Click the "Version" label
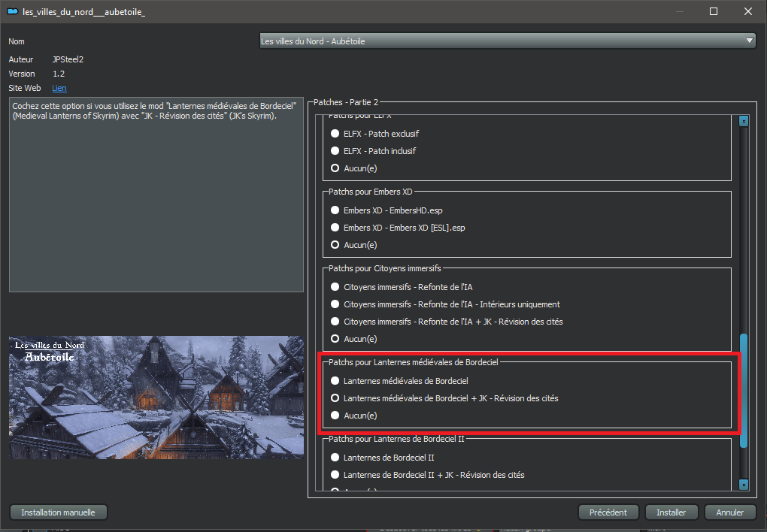This screenshot has width=767, height=532. [x=22, y=74]
